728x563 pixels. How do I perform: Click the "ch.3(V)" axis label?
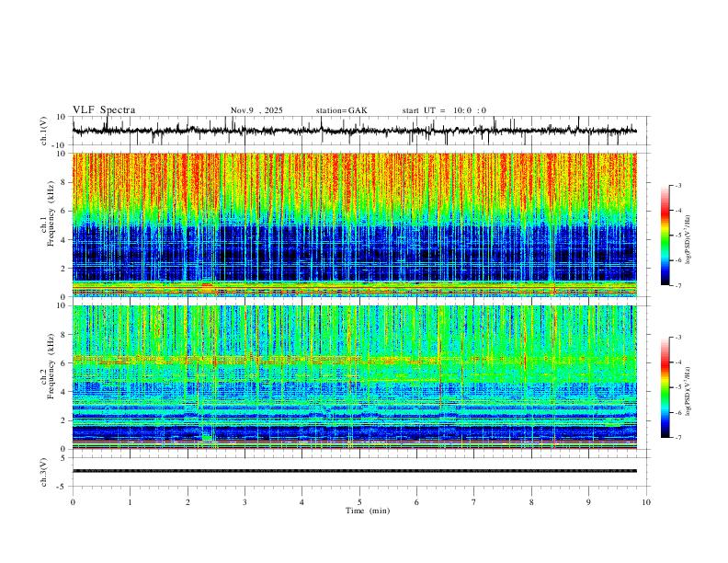[x=44, y=472]
